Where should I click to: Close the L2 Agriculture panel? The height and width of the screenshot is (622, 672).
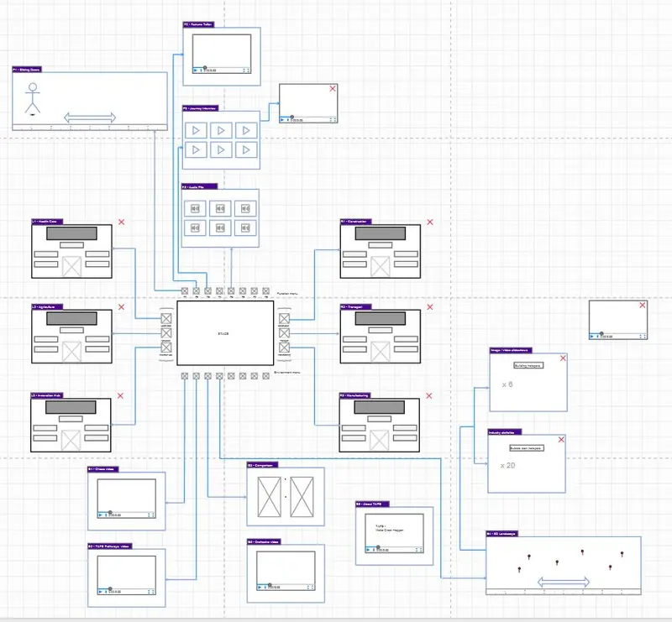121,306
